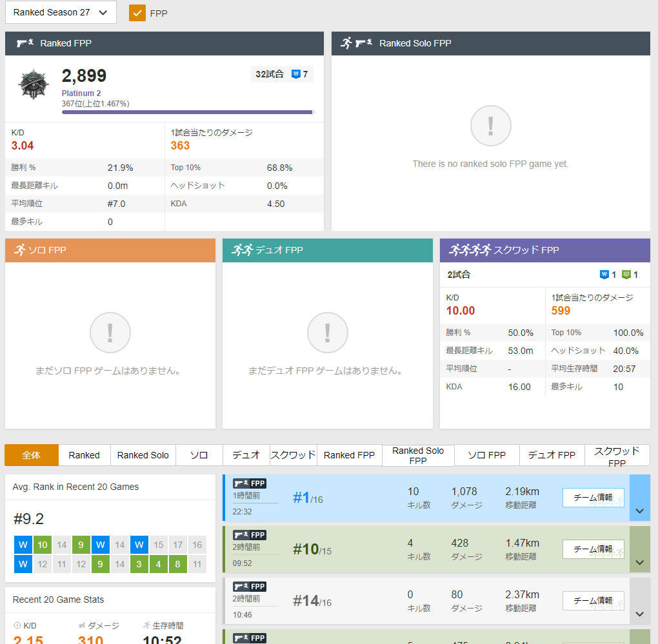Expand the #14/16 match details
The width and height of the screenshot is (658, 644).
(639, 613)
